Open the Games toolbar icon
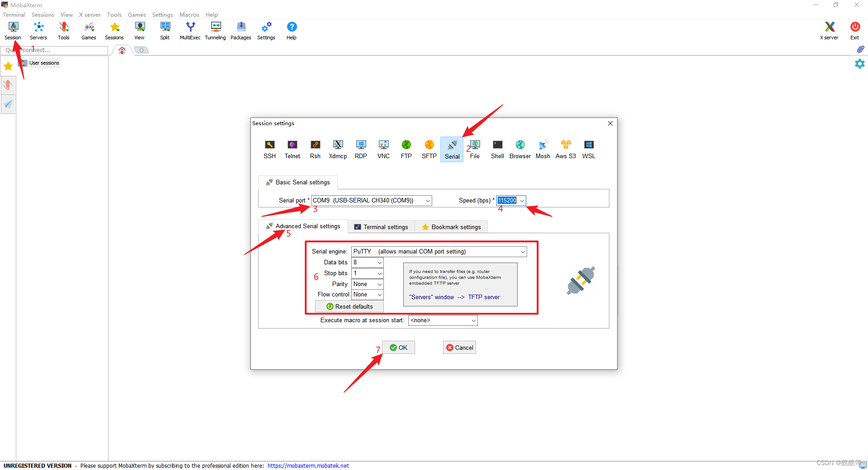 point(89,31)
